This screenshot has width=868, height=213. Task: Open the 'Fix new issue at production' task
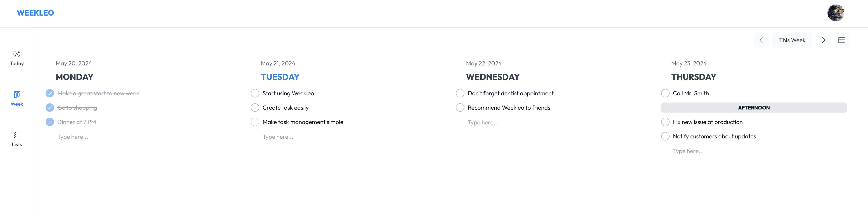coord(707,122)
